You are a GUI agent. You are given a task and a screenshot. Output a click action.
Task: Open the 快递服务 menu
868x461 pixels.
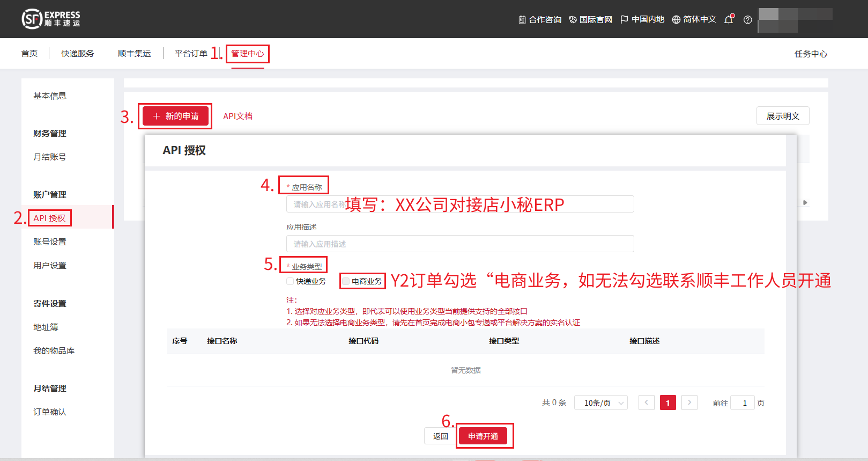[x=77, y=54]
